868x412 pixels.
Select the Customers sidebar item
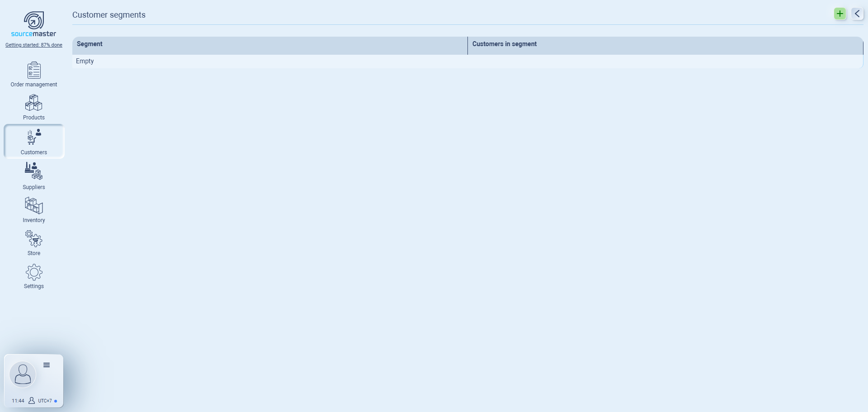[x=34, y=142]
